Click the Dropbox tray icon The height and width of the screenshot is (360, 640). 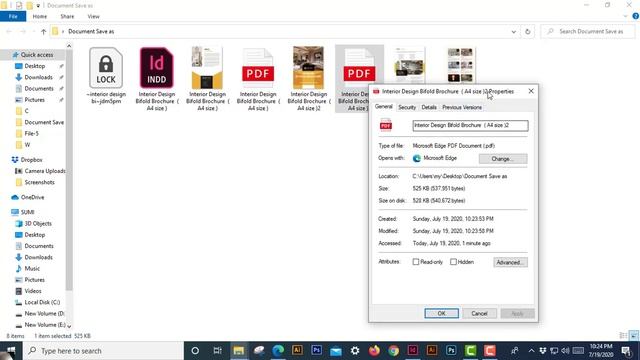[542, 351]
